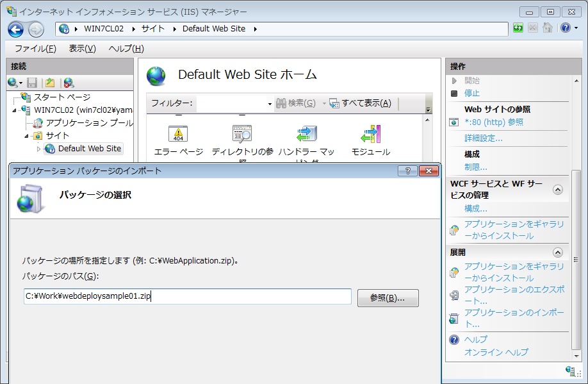Open filter toolbar overflow arrow
The image size is (588, 384).
tap(428, 109)
